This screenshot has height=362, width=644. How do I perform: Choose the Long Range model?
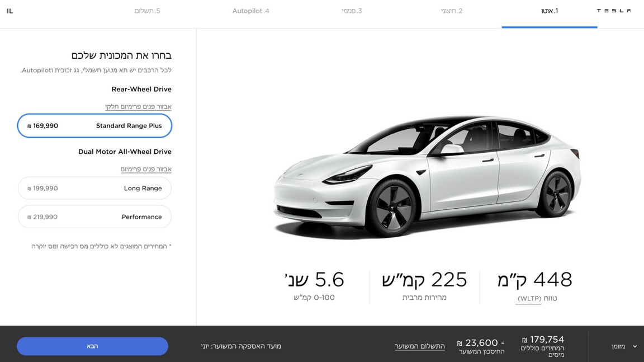(x=94, y=188)
